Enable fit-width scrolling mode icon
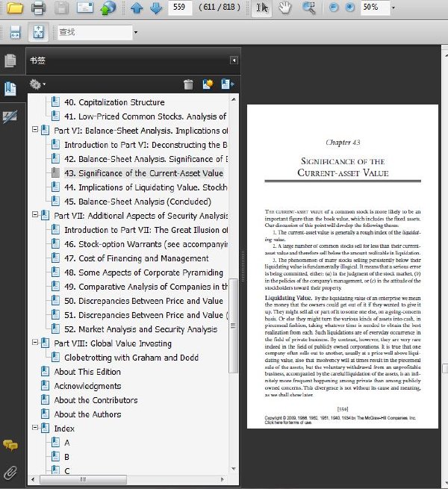This screenshot has height=489, width=448. (x=15, y=32)
